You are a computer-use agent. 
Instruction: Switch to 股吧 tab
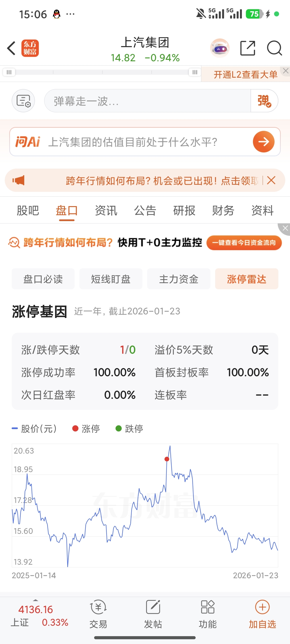(28, 210)
